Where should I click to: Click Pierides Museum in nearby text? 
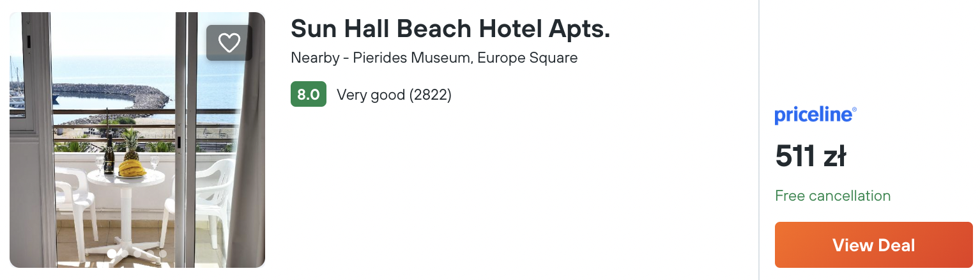(x=412, y=58)
